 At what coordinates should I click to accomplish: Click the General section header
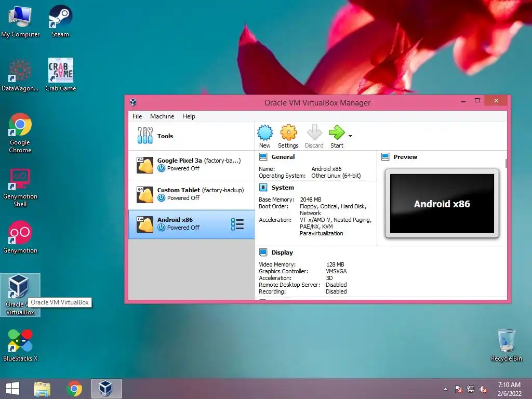[283, 157]
